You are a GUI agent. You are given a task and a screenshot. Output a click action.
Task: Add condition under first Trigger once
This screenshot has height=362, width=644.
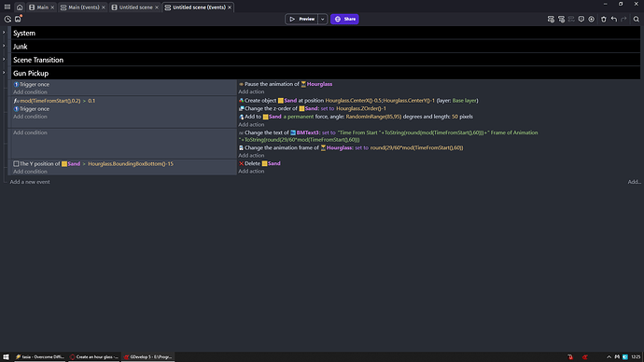(30, 92)
